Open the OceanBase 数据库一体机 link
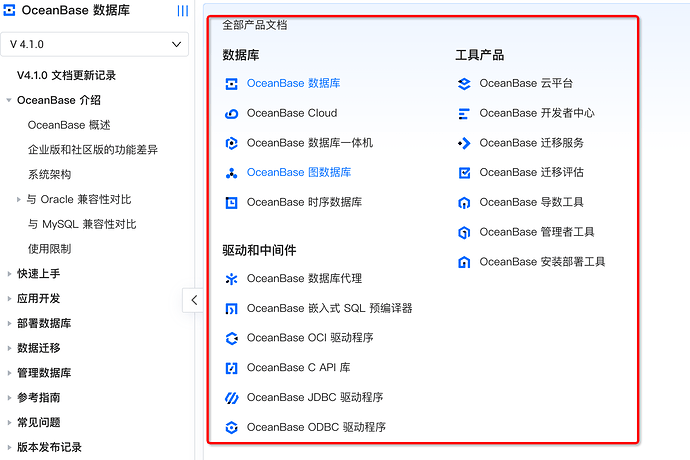Image resolution: width=690 pixels, height=460 pixels. [310, 143]
